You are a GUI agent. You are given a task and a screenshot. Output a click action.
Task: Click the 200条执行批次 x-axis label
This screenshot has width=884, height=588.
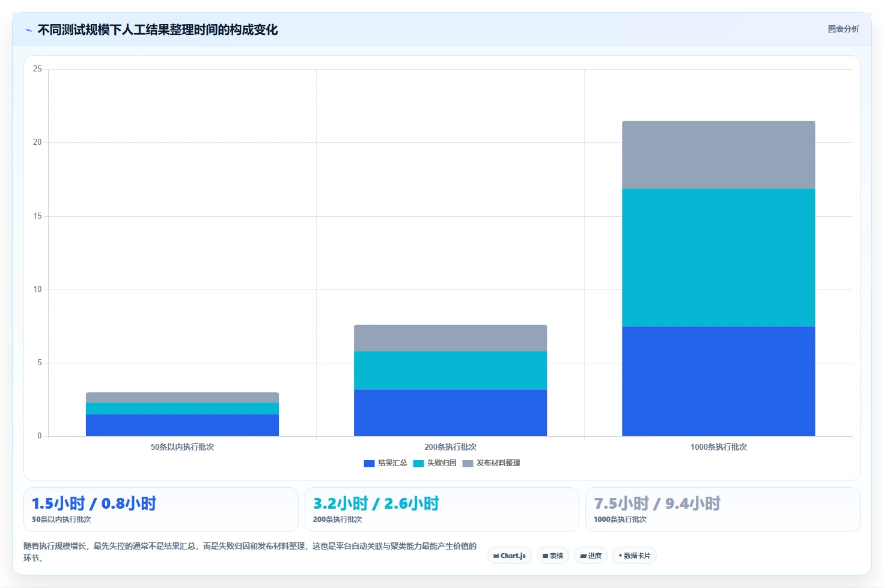(x=450, y=447)
